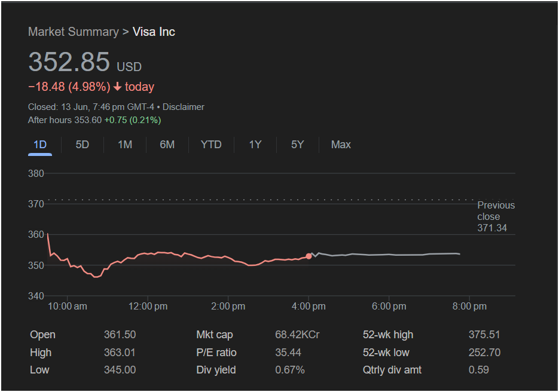This screenshot has height=392, width=559.
Task: Click the 4:00 pm axis label
Action: click(308, 307)
